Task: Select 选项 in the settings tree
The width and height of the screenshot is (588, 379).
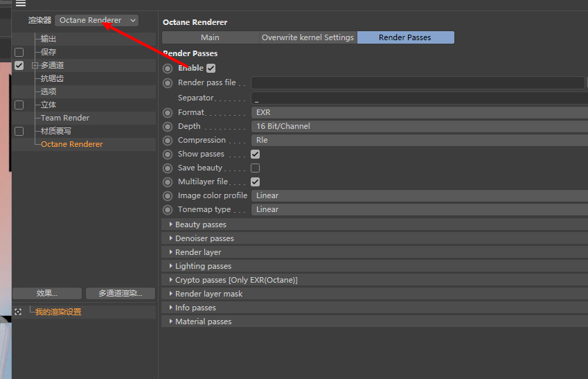Action: coord(48,91)
